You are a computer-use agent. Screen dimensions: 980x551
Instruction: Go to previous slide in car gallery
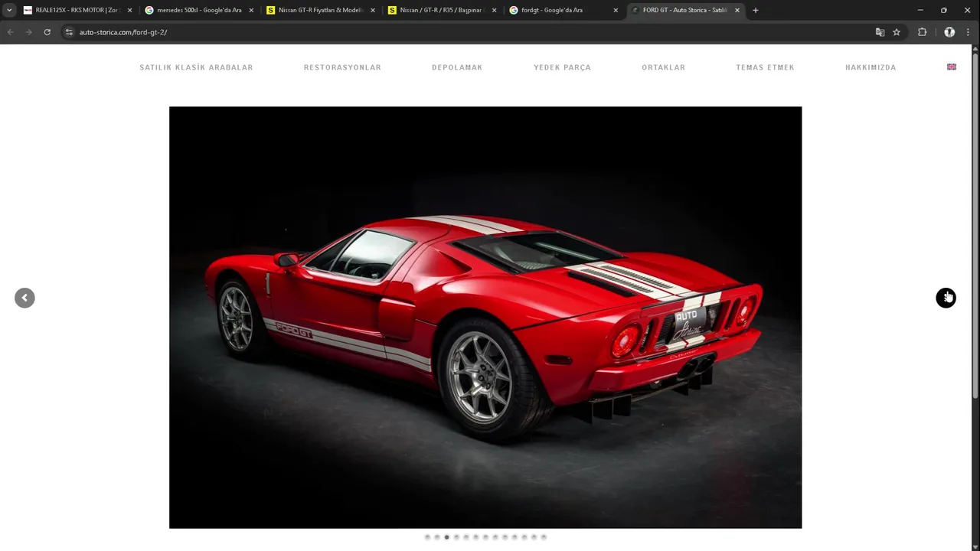click(24, 298)
